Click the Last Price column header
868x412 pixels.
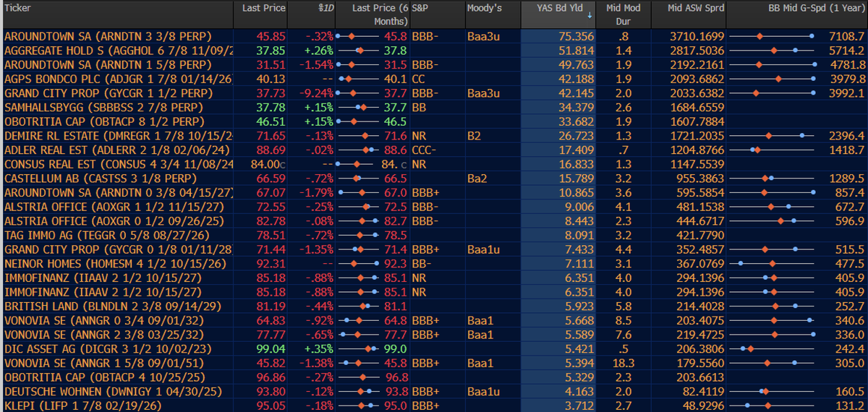click(x=265, y=8)
